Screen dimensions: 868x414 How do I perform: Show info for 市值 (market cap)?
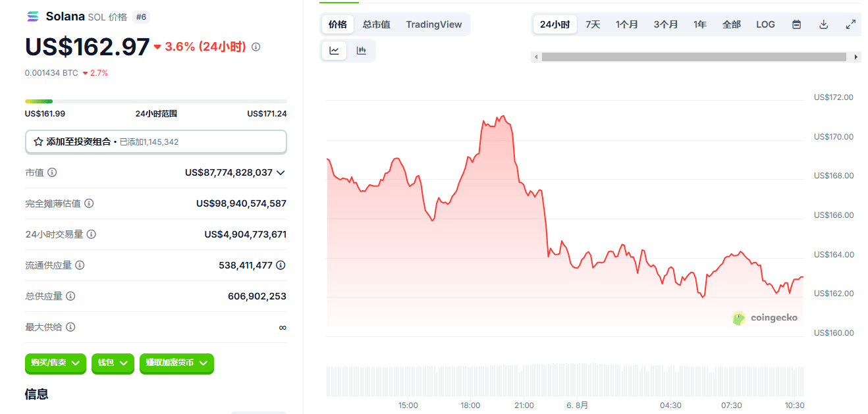[52, 172]
